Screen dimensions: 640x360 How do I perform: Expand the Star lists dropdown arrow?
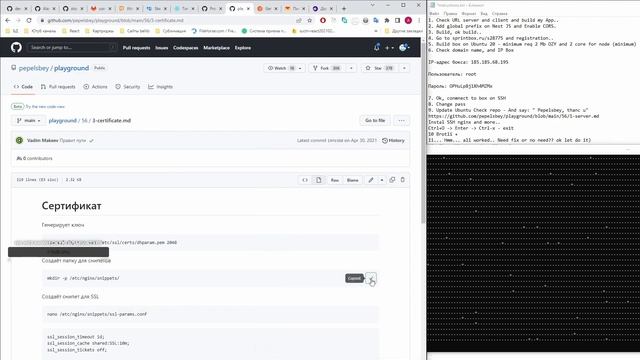coord(404,68)
